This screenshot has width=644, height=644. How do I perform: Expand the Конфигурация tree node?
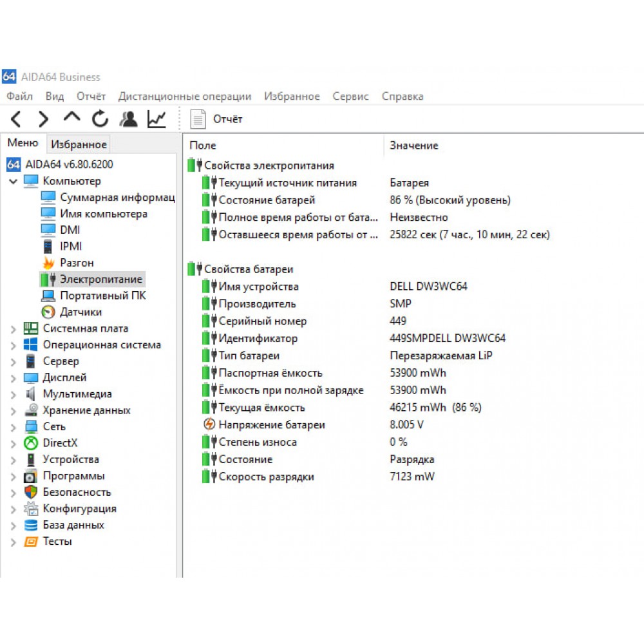(14, 509)
